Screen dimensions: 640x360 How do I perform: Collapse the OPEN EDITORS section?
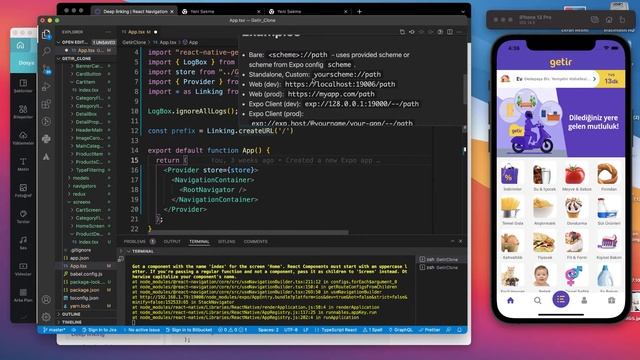87,42
